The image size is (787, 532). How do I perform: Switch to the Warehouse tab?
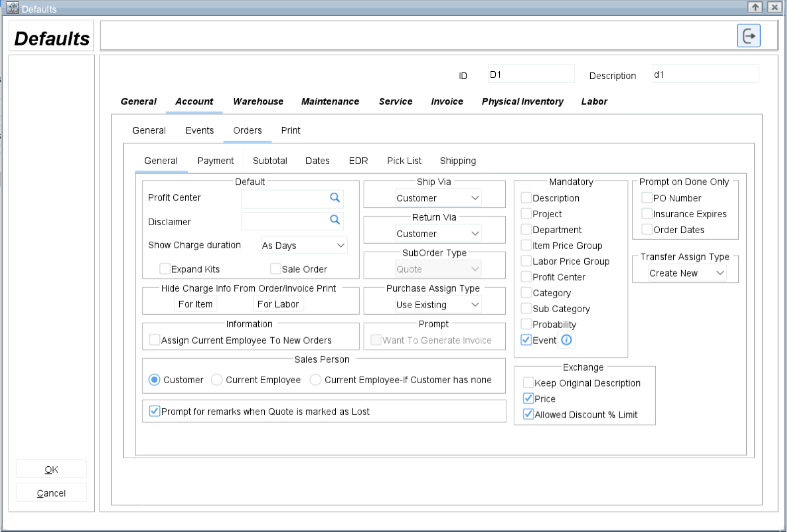click(258, 101)
